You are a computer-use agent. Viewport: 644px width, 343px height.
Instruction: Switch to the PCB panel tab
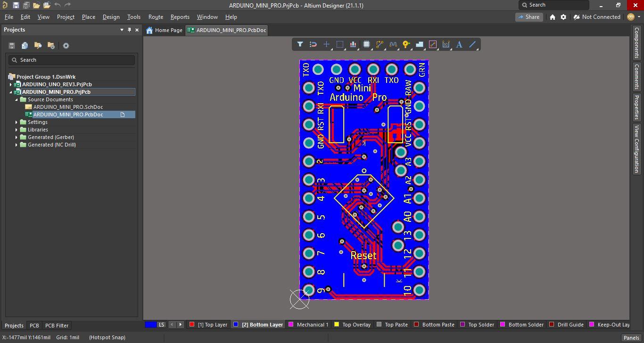click(34, 326)
